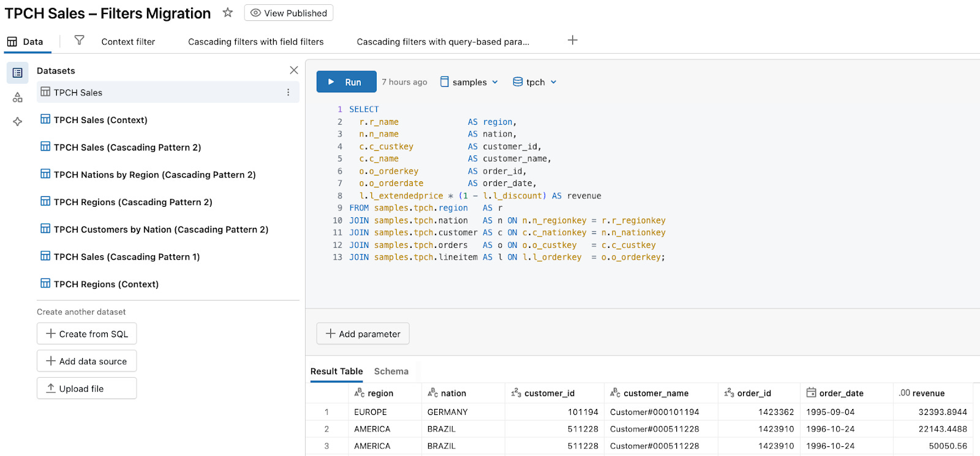Click the EUROPE cell in row 1
This screenshot has width=980, height=456.
click(385, 412)
